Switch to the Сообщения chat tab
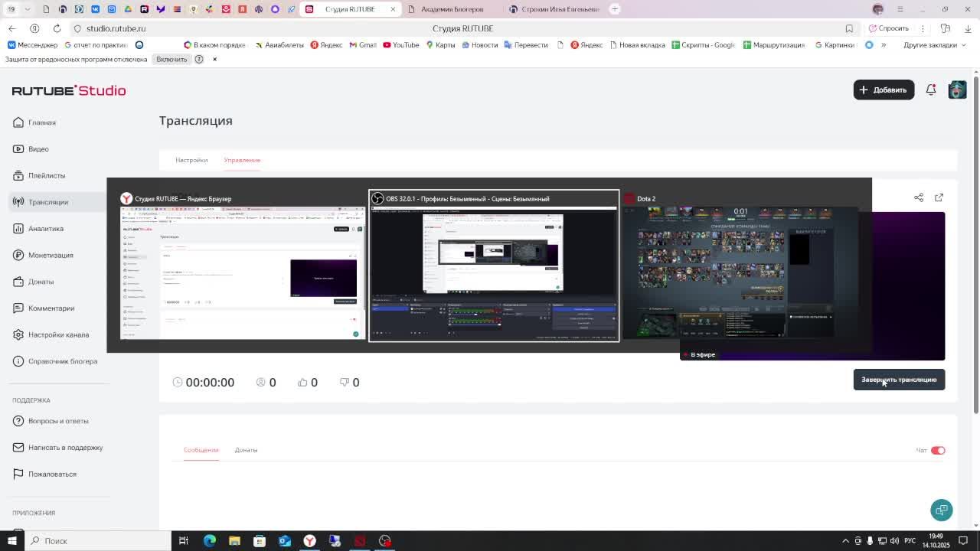This screenshot has width=980, height=551. [201, 450]
